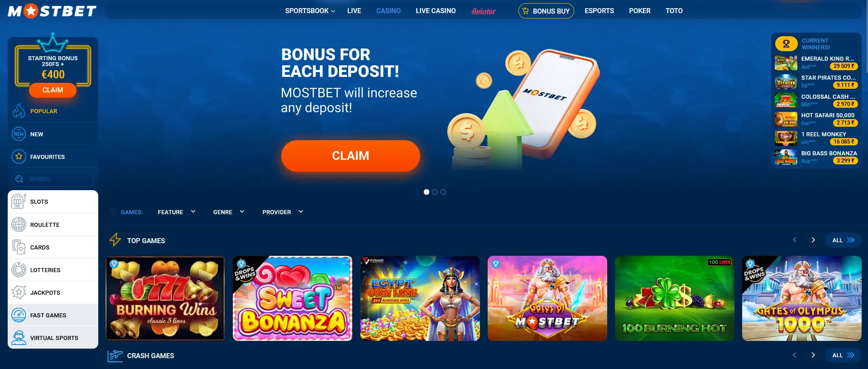
Task: Click the Favourites star icon
Action: (x=19, y=157)
